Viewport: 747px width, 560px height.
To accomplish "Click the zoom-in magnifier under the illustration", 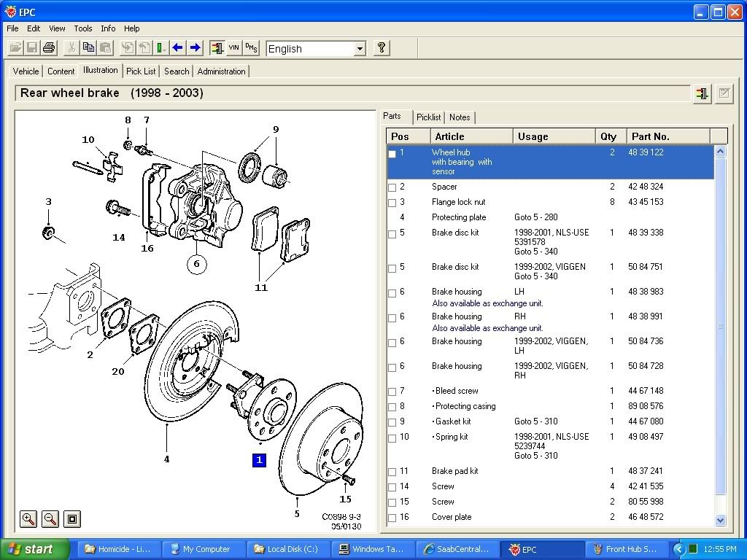I will click(28, 519).
